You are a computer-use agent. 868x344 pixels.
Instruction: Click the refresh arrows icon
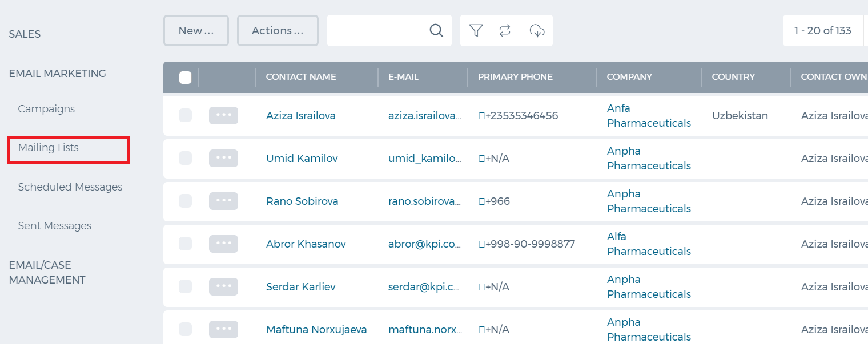tap(505, 31)
